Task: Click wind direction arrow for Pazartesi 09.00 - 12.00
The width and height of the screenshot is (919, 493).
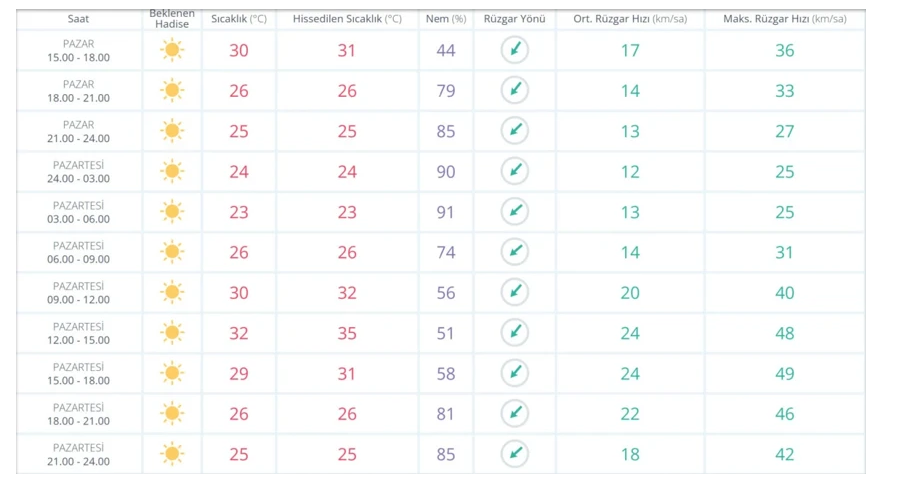Action: tap(515, 292)
